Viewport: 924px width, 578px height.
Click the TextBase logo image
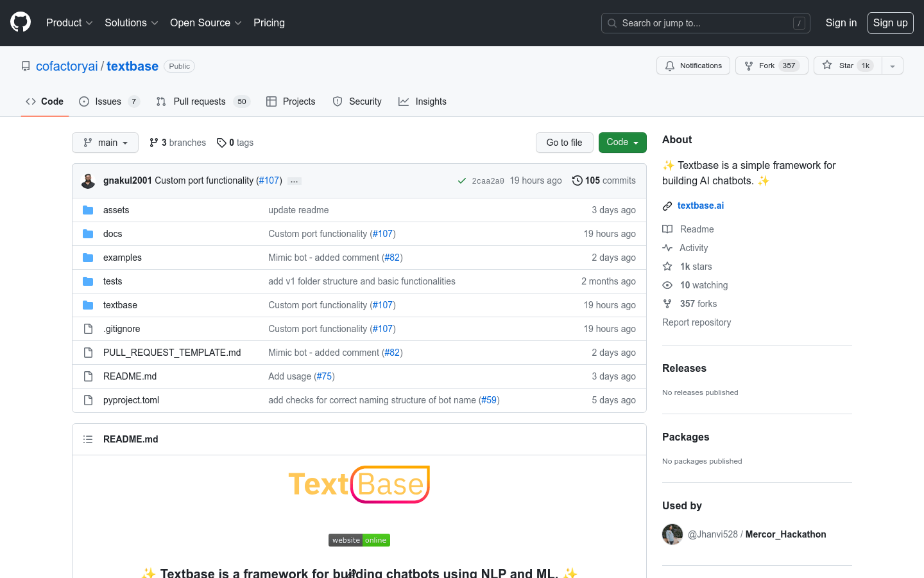359,484
